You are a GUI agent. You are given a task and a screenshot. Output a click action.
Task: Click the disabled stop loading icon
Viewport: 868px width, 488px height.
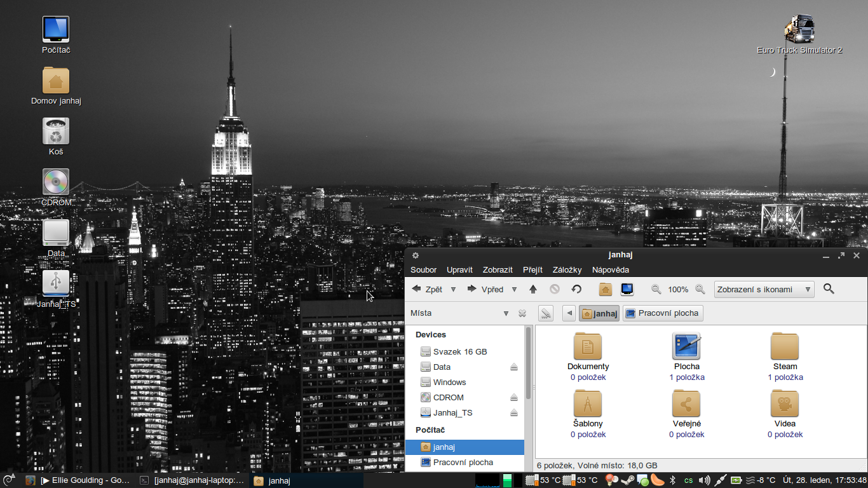[x=555, y=289]
